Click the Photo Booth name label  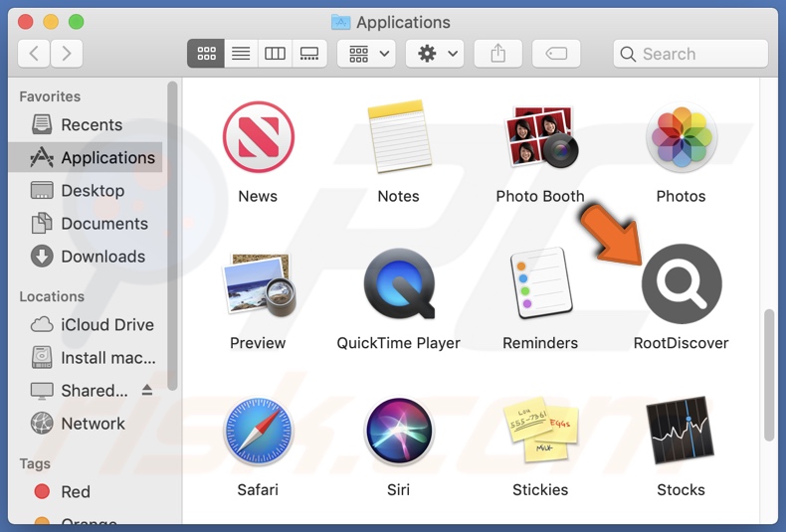pyautogui.click(x=540, y=196)
